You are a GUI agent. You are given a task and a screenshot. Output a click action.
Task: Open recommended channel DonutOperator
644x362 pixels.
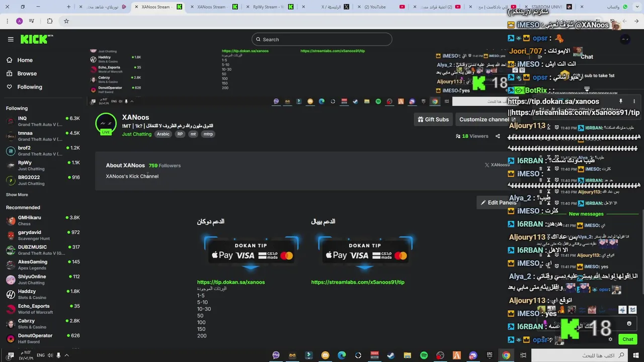(x=43, y=338)
